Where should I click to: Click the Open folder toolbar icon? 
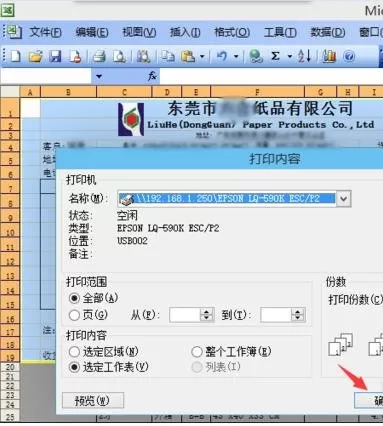pyautogui.click(x=36, y=56)
